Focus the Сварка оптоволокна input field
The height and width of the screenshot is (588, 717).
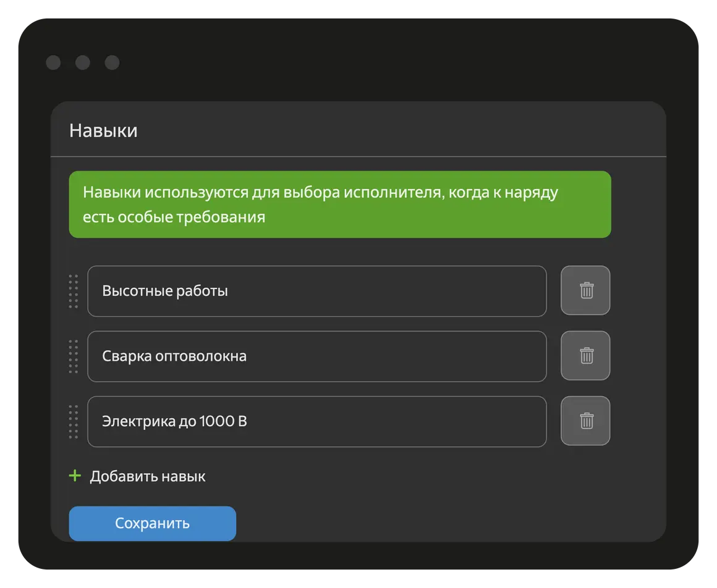point(316,356)
